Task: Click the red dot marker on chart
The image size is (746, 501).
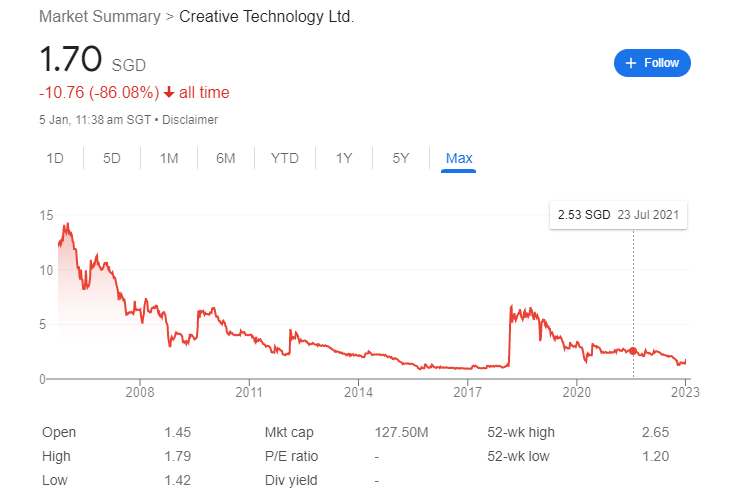Action: [x=633, y=351]
